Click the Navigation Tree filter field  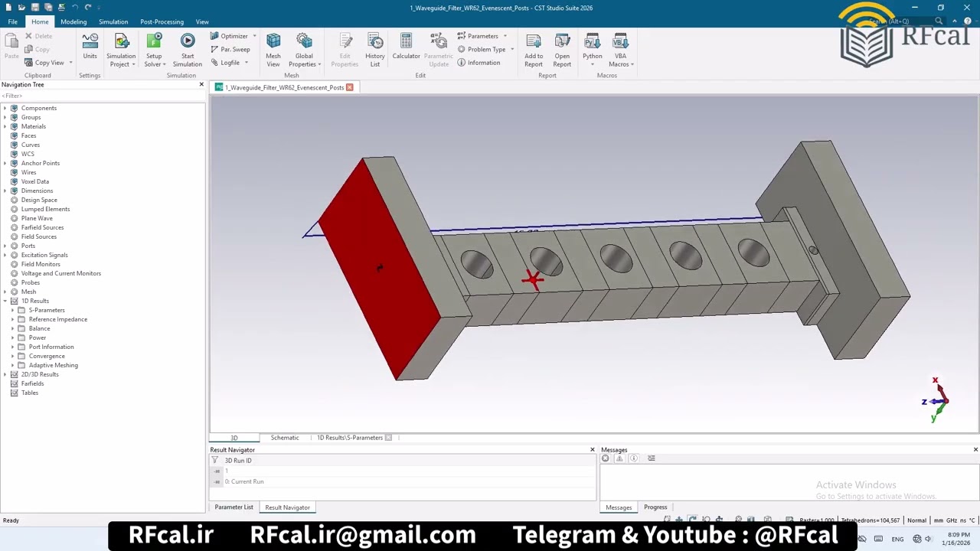coord(103,96)
